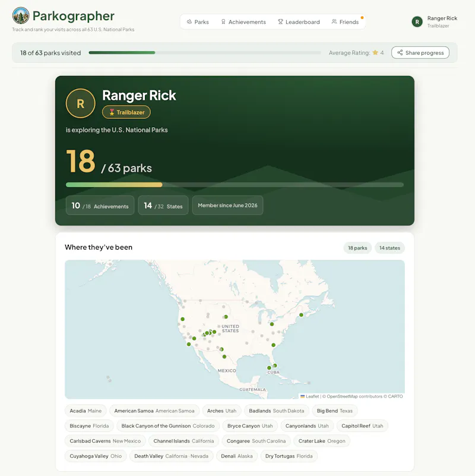Image resolution: width=475 pixels, height=476 pixels.
Task: Click the orange notification dot on Friends
Action: coord(362,18)
